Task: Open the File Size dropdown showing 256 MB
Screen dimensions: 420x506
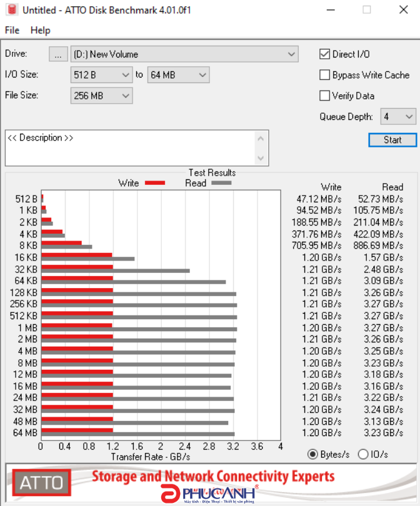Action: tap(101, 96)
